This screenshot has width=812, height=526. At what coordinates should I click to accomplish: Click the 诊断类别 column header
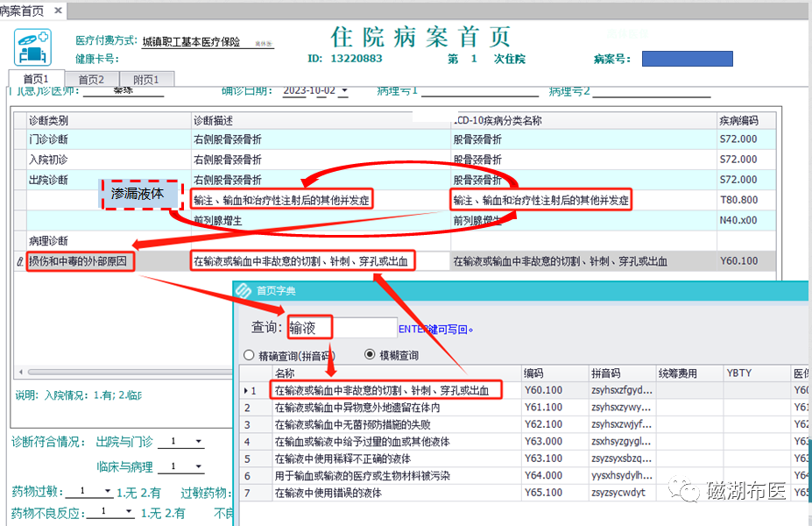point(109,121)
